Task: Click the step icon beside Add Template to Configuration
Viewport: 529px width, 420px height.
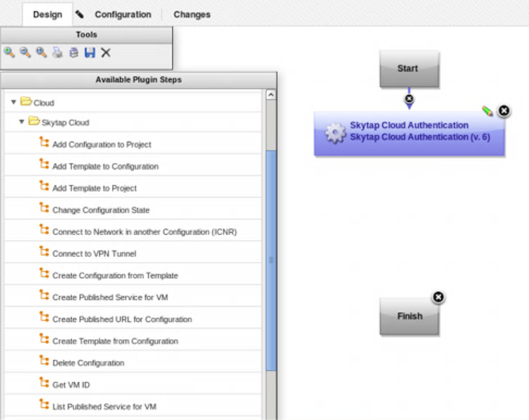Action: [44, 164]
